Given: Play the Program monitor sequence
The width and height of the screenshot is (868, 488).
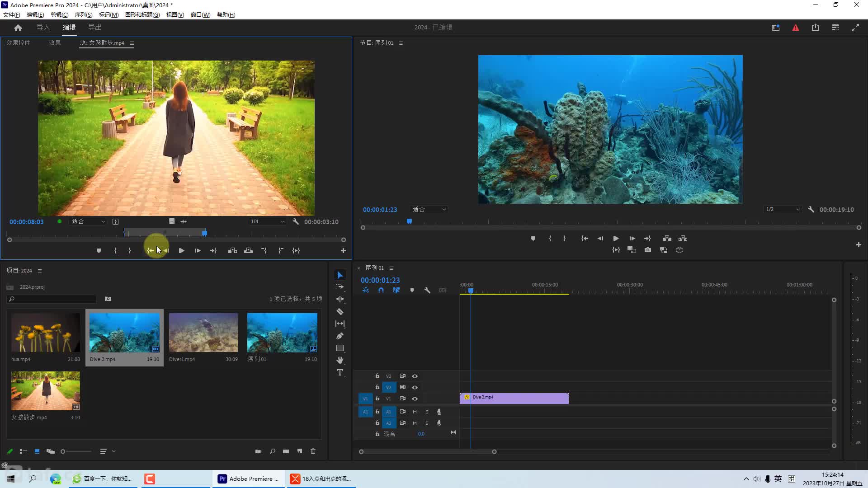Looking at the screenshot, I should [616, 238].
